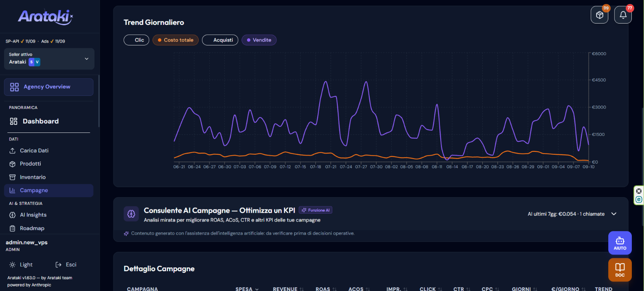Expand the Consulente AI Campagne panel chevron
This screenshot has height=291, width=644.
[614, 214]
